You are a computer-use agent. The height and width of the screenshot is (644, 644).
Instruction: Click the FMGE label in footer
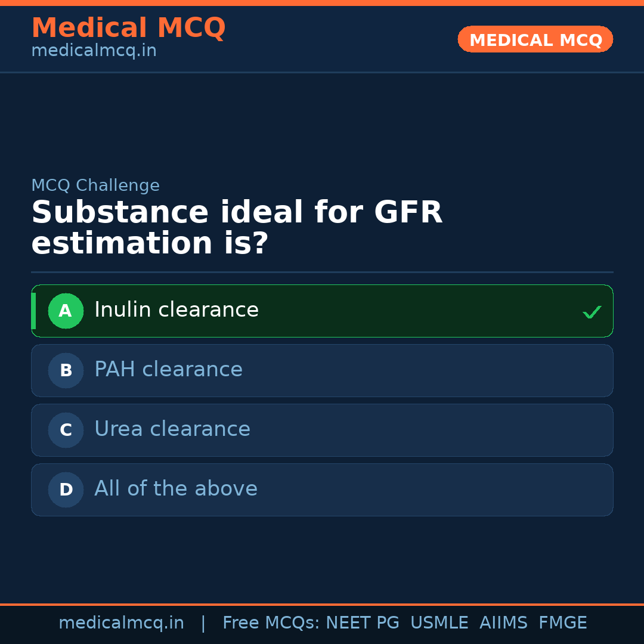coord(563,623)
